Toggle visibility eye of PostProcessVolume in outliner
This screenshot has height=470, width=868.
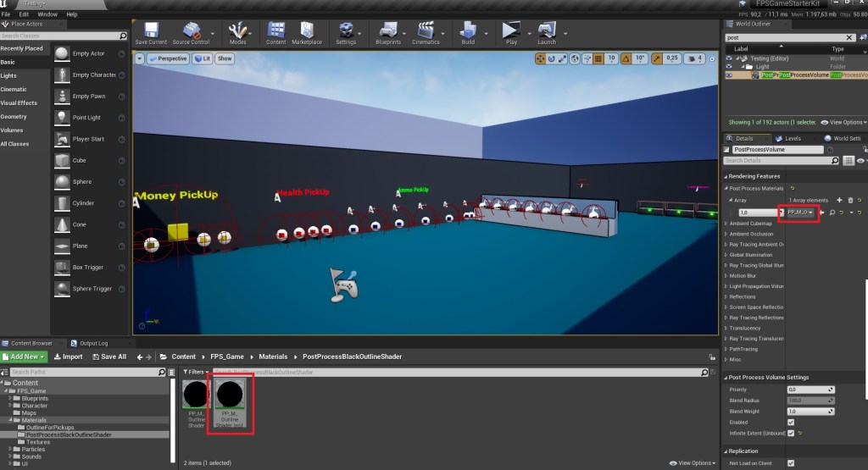729,75
